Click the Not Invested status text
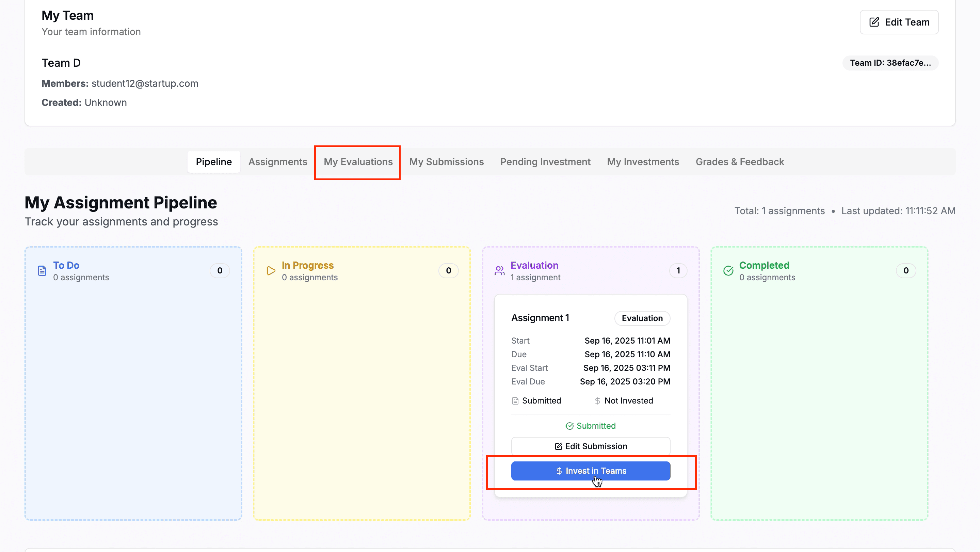This screenshot has height=552, width=980. [628, 400]
